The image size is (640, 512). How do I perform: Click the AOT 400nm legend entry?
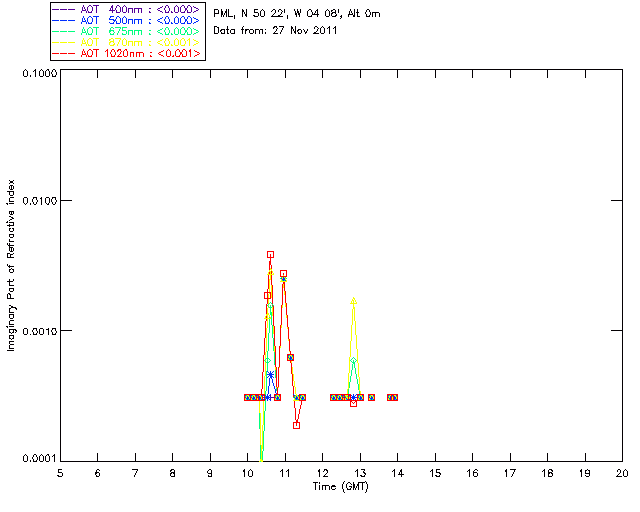127,9
